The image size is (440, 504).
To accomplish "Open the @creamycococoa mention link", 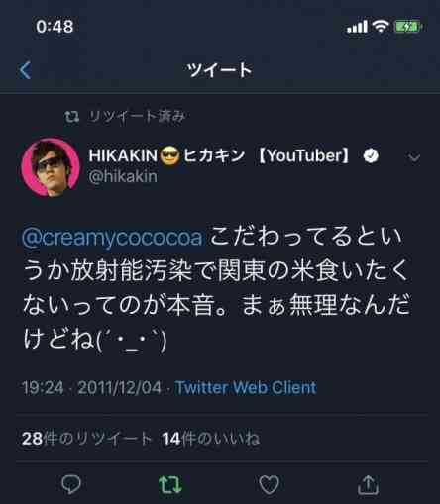I will click(112, 238).
